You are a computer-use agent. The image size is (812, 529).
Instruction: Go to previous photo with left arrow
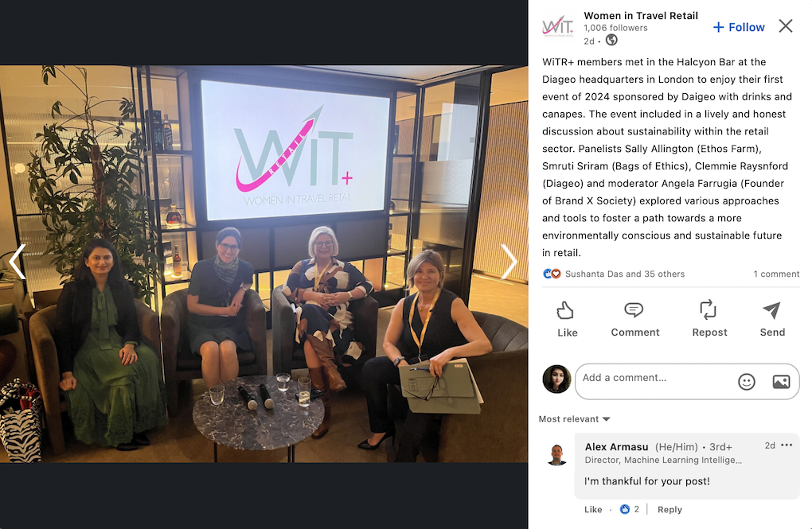[x=18, y=262]
